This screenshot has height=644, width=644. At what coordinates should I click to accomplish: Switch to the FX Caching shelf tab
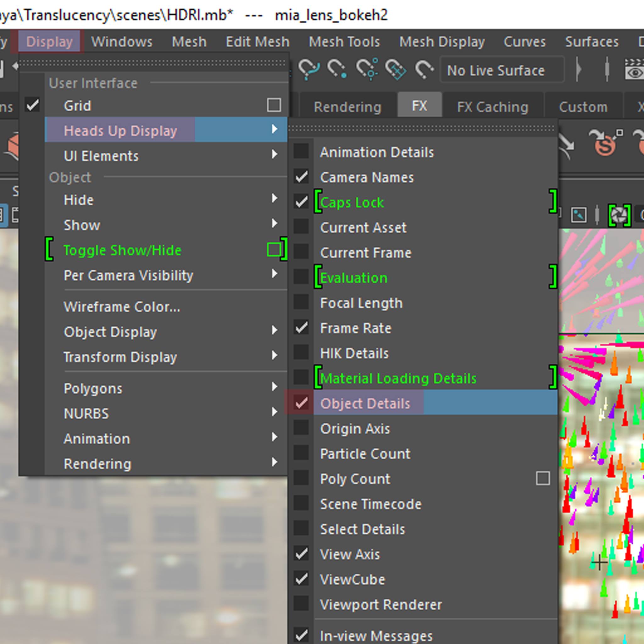tap(492, 107)
